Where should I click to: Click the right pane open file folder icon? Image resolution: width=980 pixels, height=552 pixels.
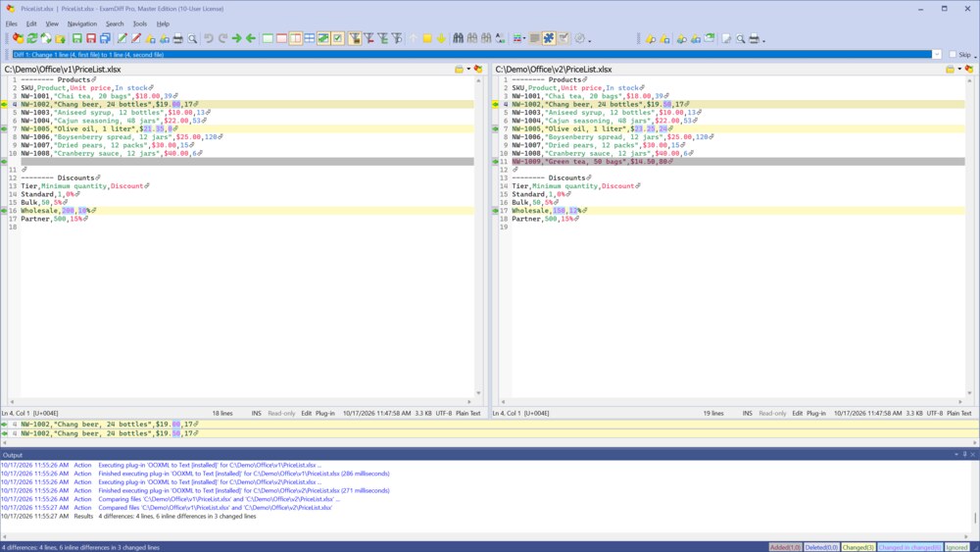point(950,70)
